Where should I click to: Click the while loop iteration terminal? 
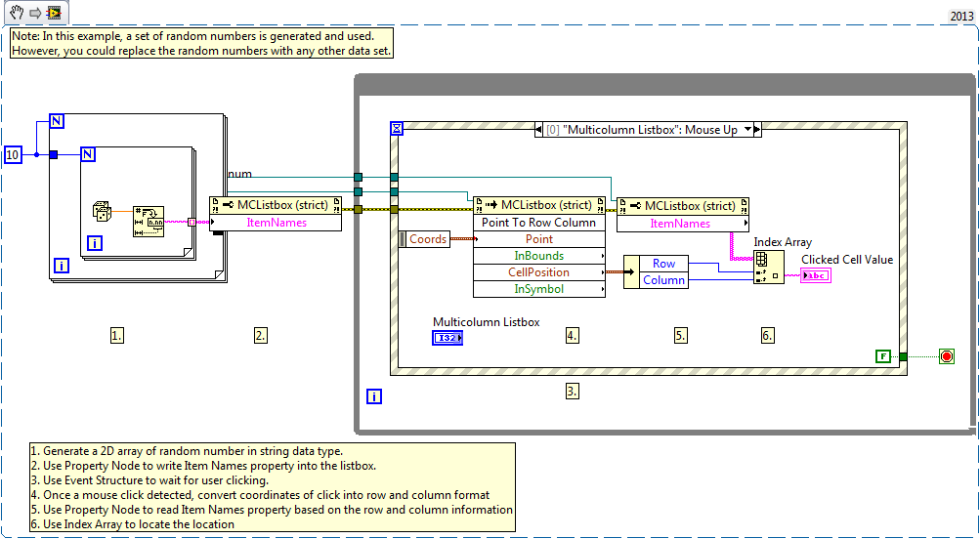tap(374, 396)
